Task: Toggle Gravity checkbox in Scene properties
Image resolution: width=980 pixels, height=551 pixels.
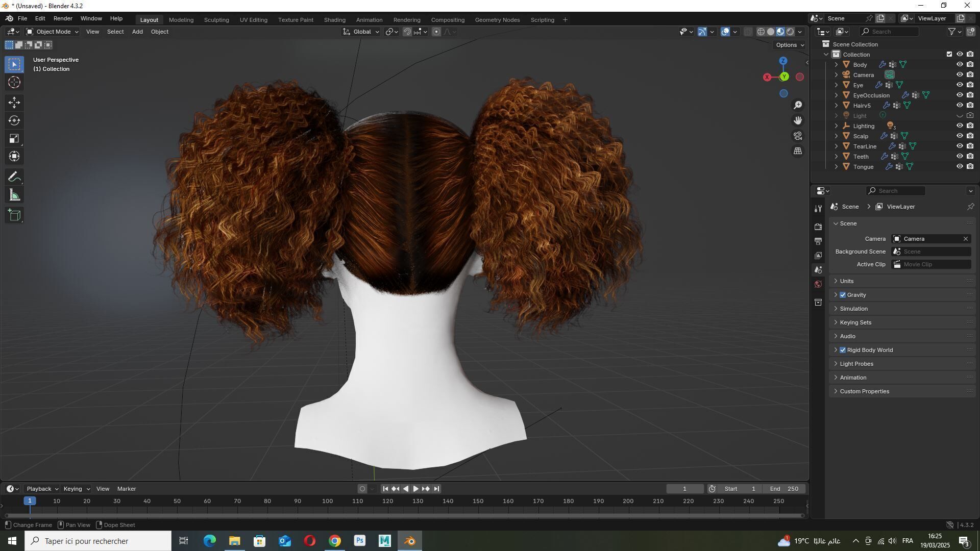Action: [x=843, y=295]
